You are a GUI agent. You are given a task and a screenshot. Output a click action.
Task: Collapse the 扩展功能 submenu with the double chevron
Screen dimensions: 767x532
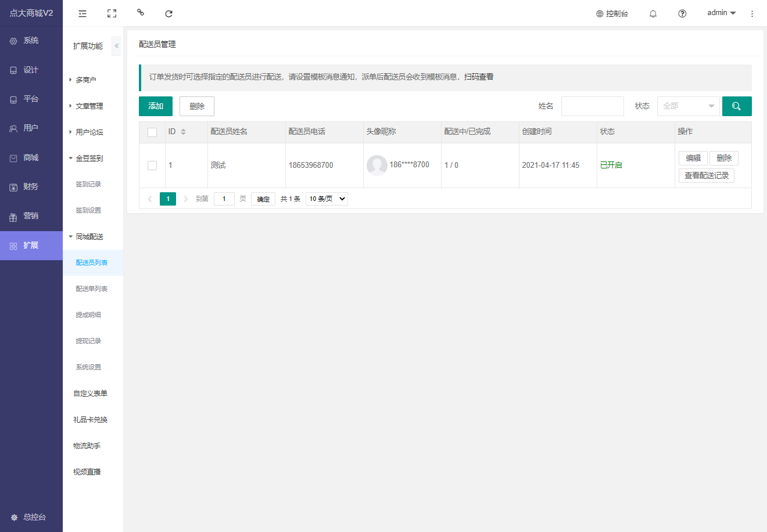(x=116, y=46)
